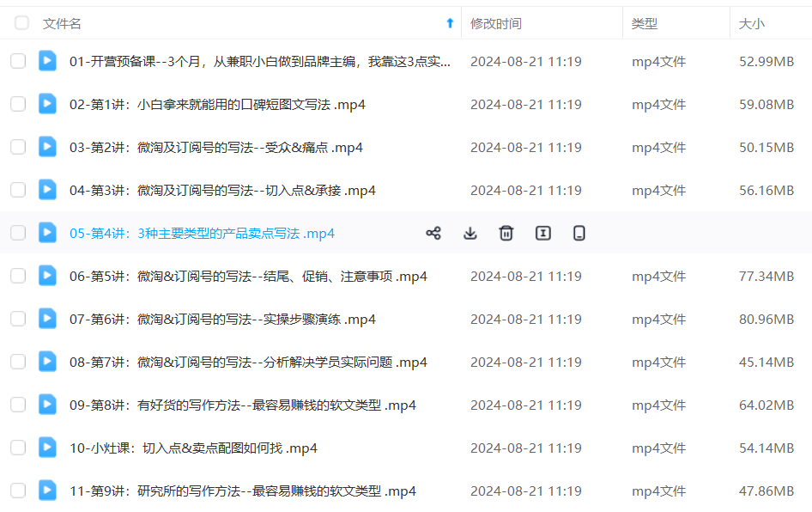Image resolution: width=812 pixels, height=512 pixels.
Task: Check the box for 05-第4讲 file
Action: click(18, 233)
